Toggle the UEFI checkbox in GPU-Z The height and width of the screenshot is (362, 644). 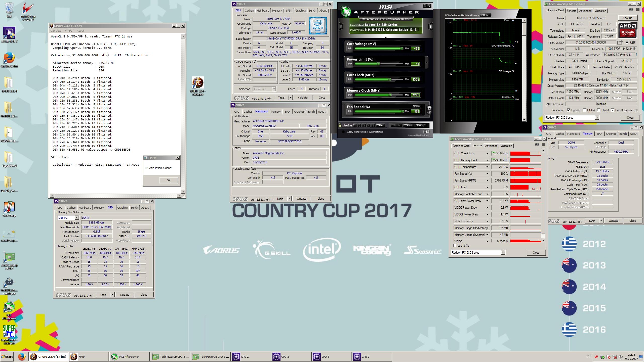[x=627, y=42]
